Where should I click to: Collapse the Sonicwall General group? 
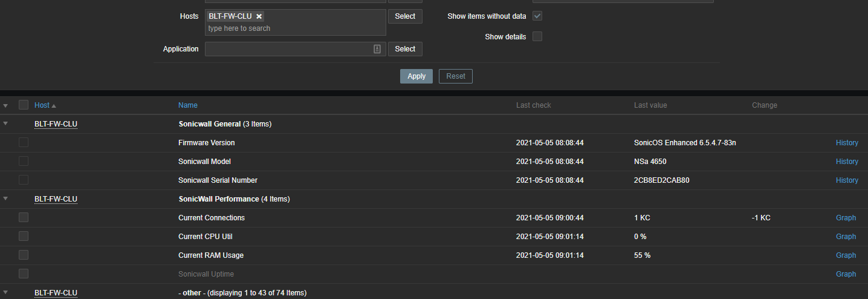5,124
